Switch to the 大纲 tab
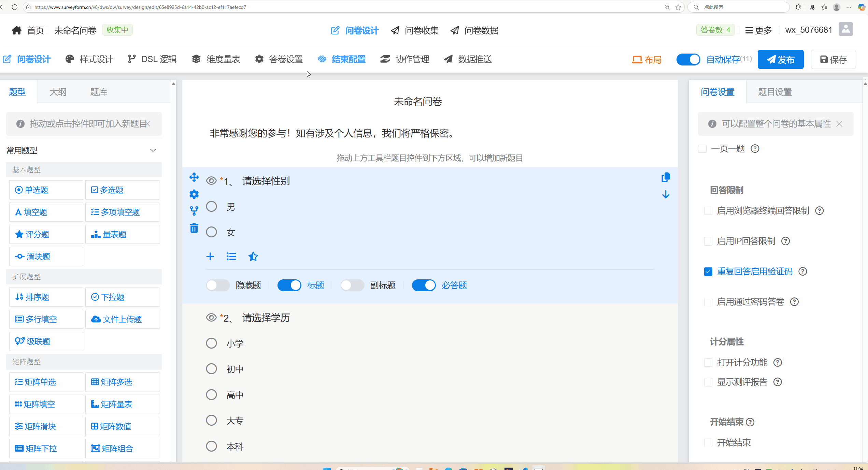 click(x=58, y=92)
